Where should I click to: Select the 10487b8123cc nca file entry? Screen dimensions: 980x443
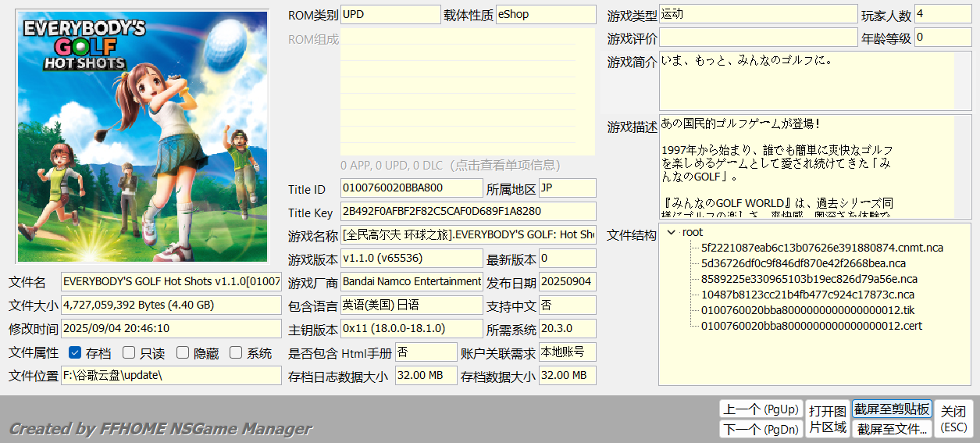(807, 295)
